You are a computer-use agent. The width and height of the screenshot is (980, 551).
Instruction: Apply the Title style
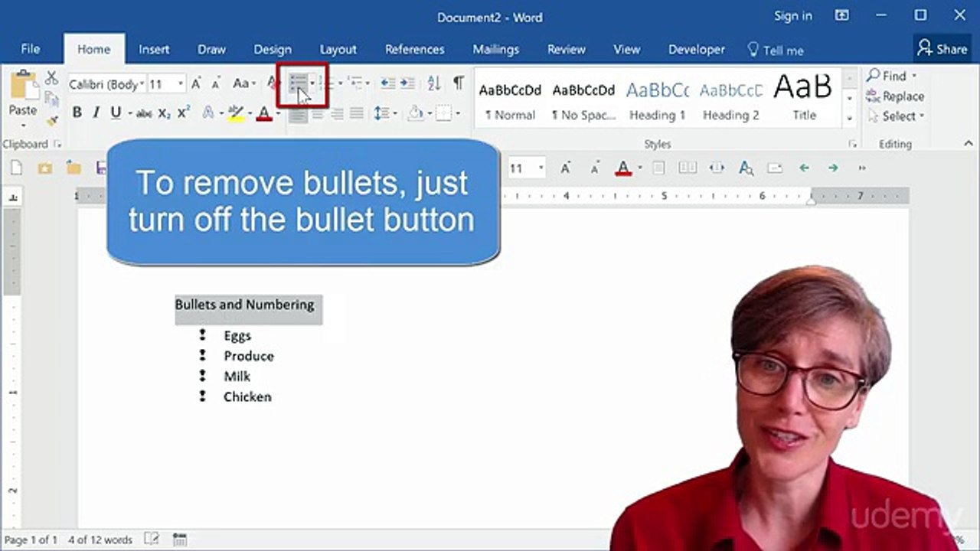pos(803,99)
